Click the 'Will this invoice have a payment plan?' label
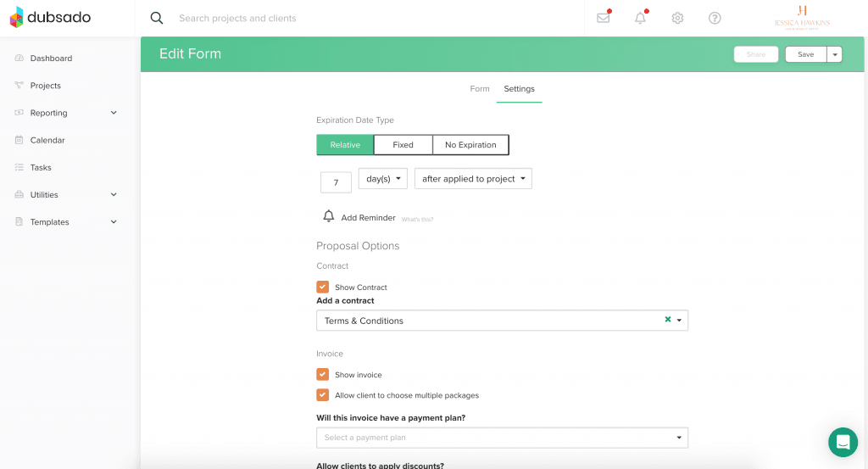Viewport: 868px width, 469px height. pyautogui.click(x=391, y=417)
